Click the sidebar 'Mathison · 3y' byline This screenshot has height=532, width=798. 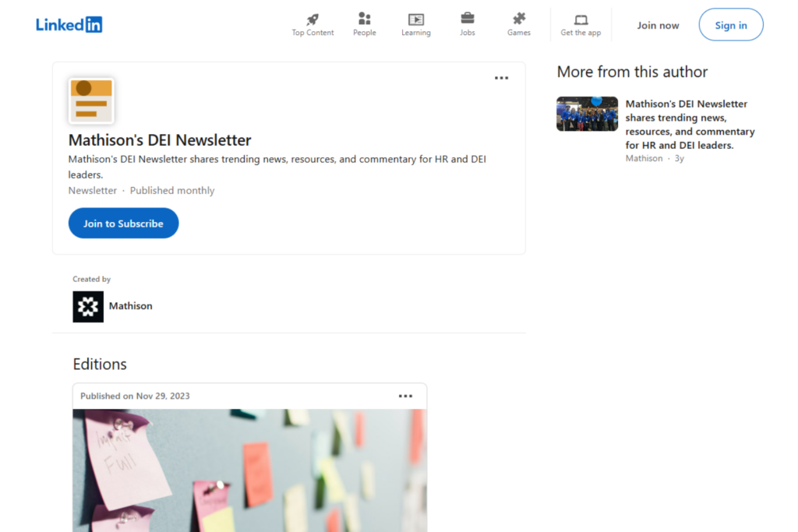point(655,158)
